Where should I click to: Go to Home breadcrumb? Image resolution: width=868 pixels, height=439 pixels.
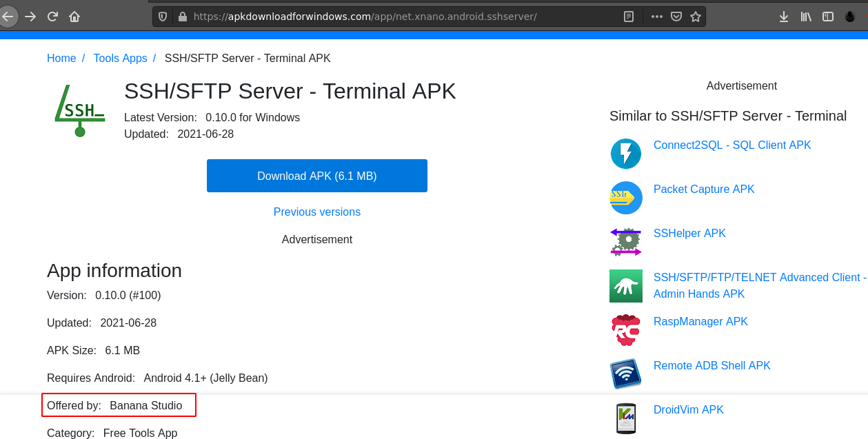point(61,59)
